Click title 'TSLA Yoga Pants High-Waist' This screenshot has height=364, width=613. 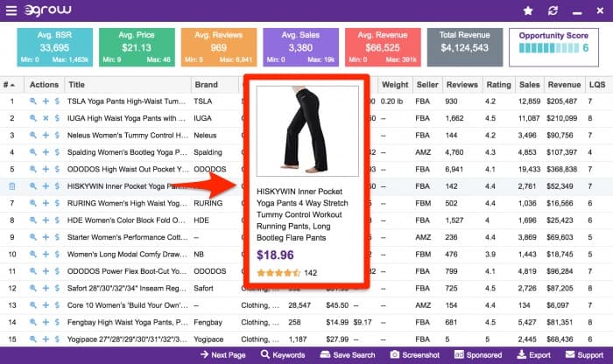point(126,101)
